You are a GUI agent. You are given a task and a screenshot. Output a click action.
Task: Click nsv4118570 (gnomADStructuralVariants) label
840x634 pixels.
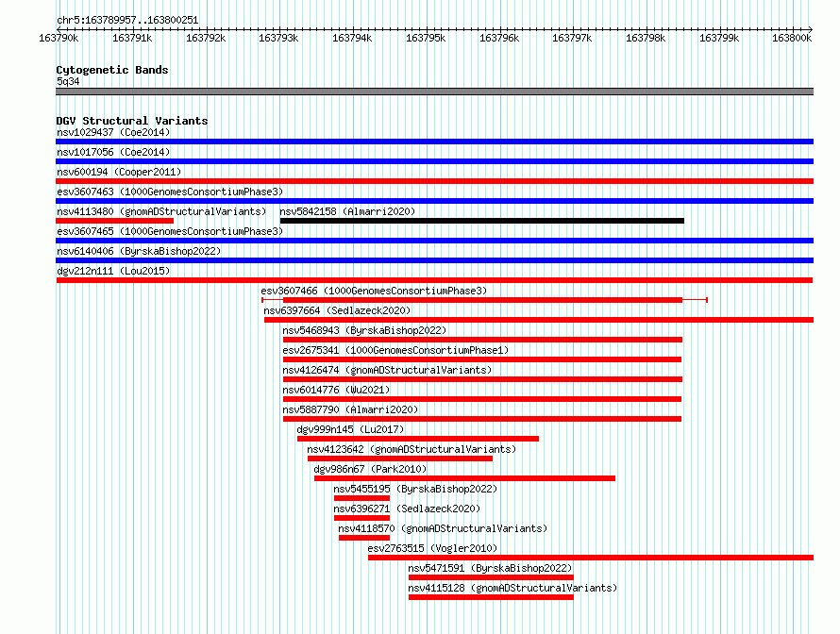coord(443,528)
